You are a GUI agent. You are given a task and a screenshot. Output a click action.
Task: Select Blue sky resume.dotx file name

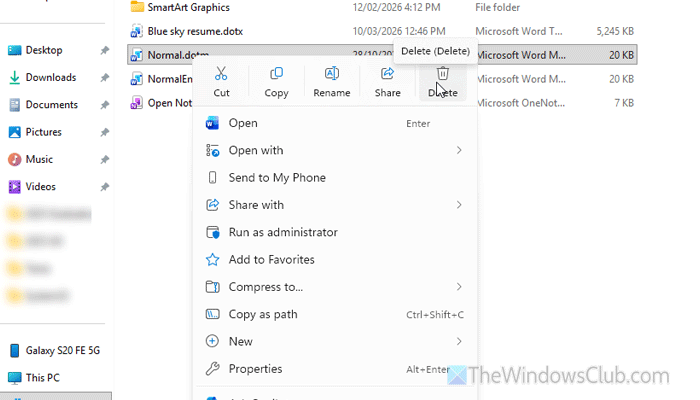[195, 31]
